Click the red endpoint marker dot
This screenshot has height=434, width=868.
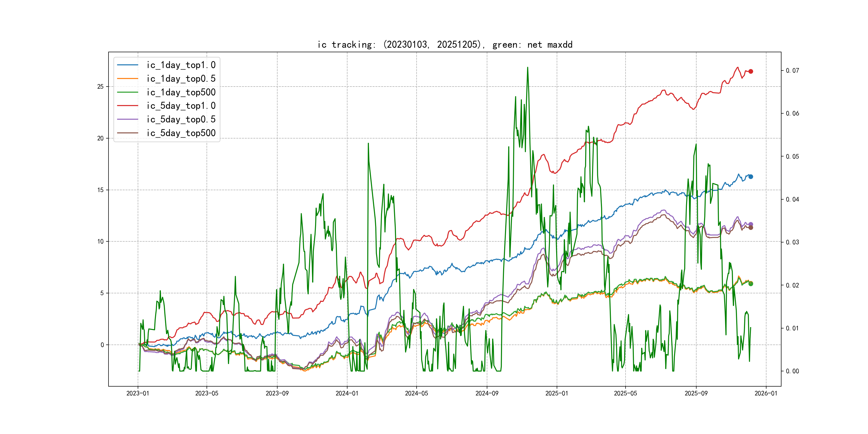point(751,72)
